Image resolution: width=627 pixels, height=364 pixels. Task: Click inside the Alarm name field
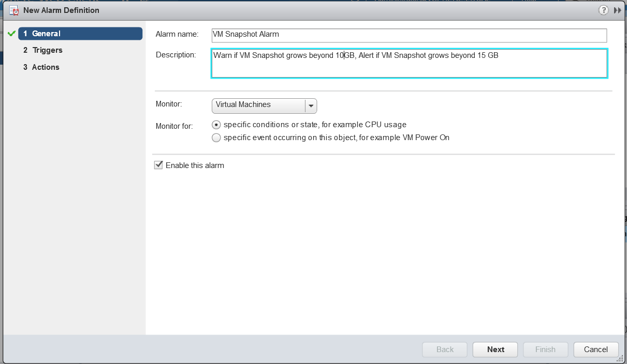(362, 35)
